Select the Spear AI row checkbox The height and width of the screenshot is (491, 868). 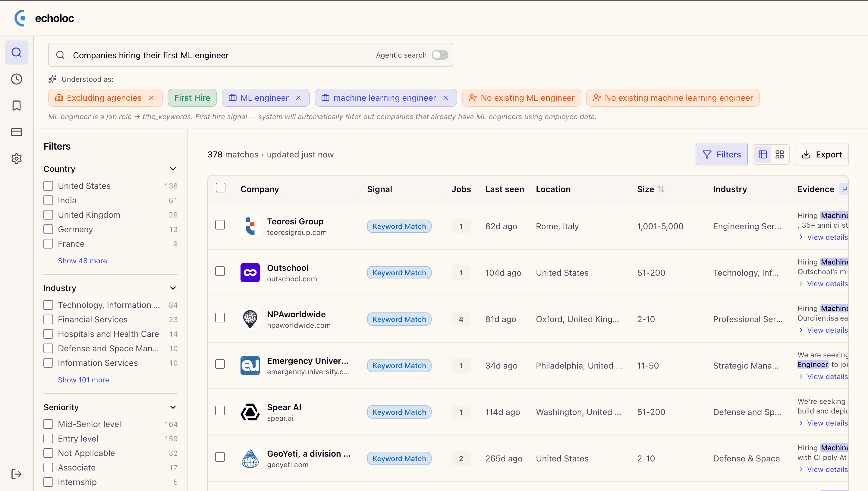pos(220,410)
